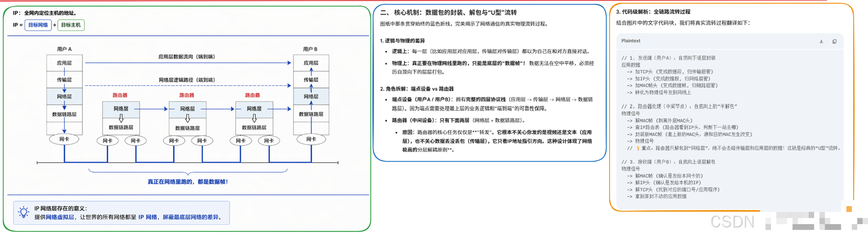The width and height of the screenshot is (868, 236).
Task: Select the 目标主机 green box
Action: point(71,25)
